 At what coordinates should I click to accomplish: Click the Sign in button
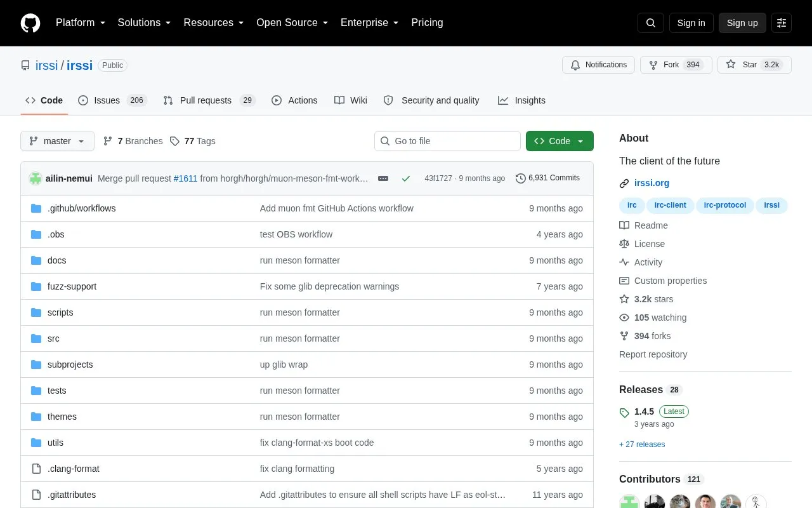tap(691, 23)
